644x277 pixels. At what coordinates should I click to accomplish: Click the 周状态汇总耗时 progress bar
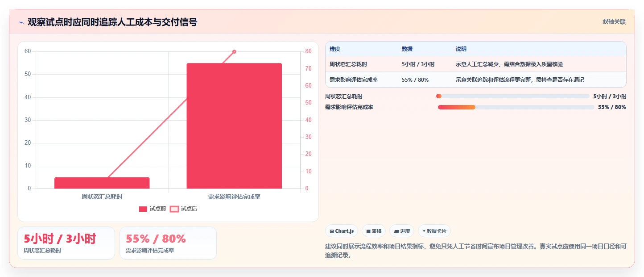point(513,96)
